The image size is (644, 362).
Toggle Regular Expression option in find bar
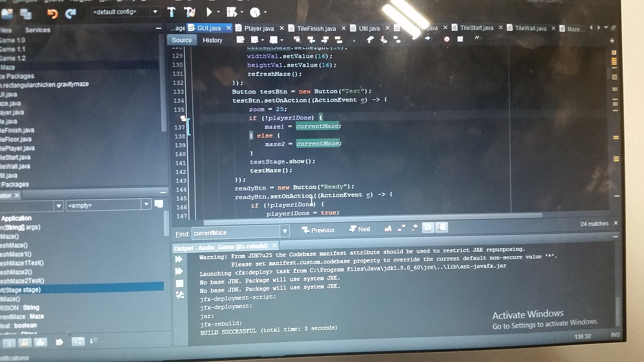415,228
